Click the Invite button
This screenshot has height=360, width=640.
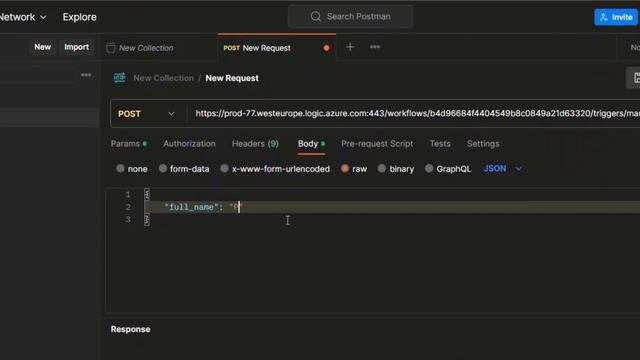pyautogui.click(x=616, y=17)
